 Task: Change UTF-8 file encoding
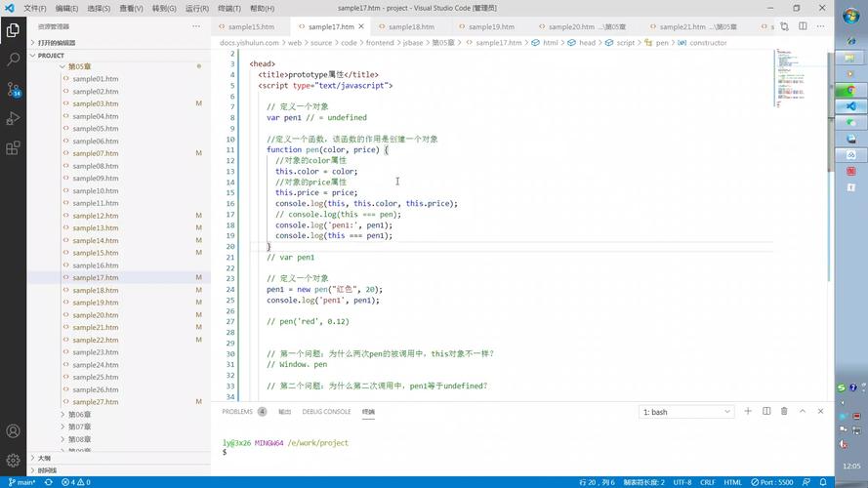682,482
